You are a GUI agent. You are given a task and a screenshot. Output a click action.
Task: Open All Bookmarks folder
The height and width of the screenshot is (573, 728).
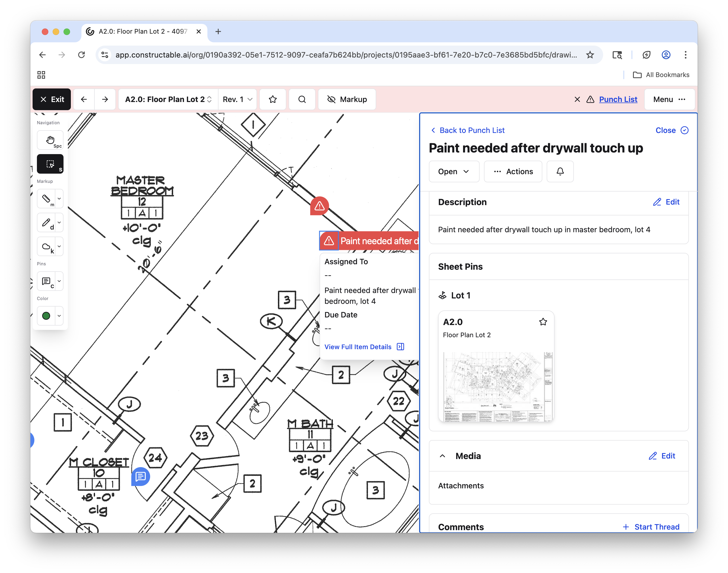(661, 75)
